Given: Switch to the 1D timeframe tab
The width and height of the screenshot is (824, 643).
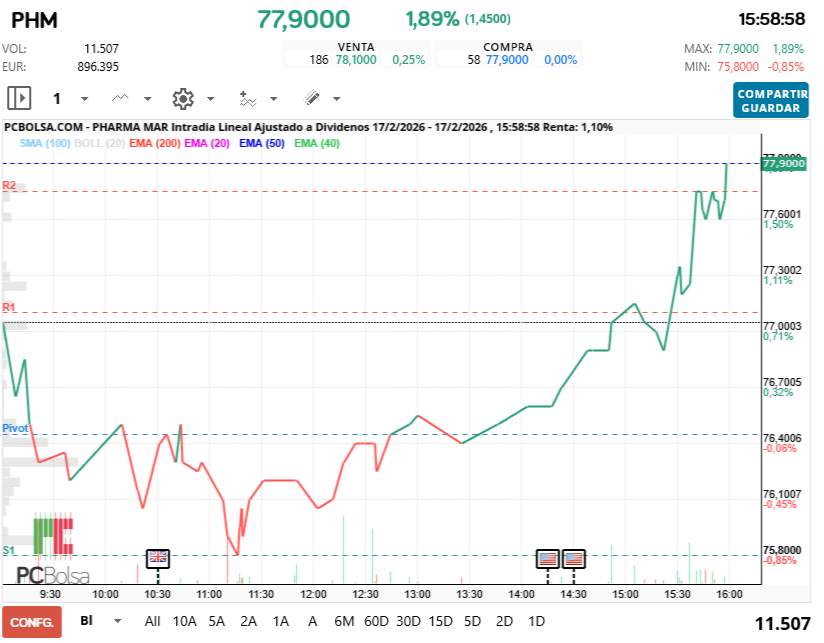Looking at the screenshot, I should coord(536,620).
